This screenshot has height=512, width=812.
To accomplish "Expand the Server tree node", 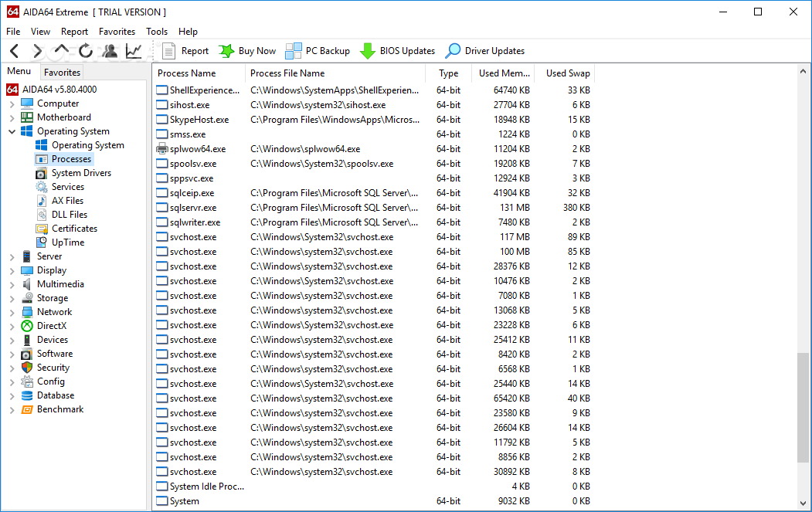I will pos(12,257).
